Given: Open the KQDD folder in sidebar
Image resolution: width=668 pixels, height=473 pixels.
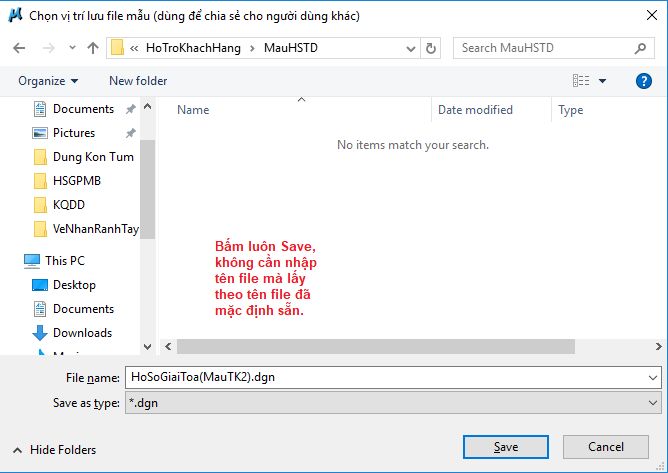Looking at the screenshot, I should point(68,205).
